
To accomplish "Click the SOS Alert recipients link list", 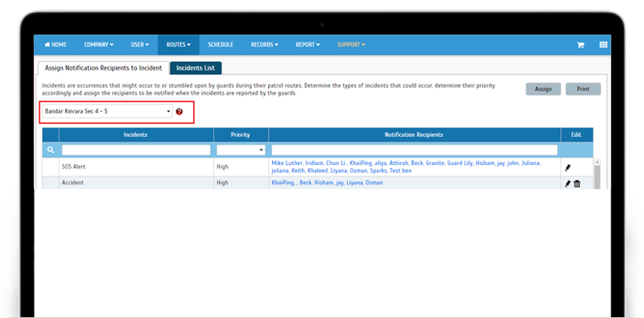I will pyautogui.click(x=407, y=167).
